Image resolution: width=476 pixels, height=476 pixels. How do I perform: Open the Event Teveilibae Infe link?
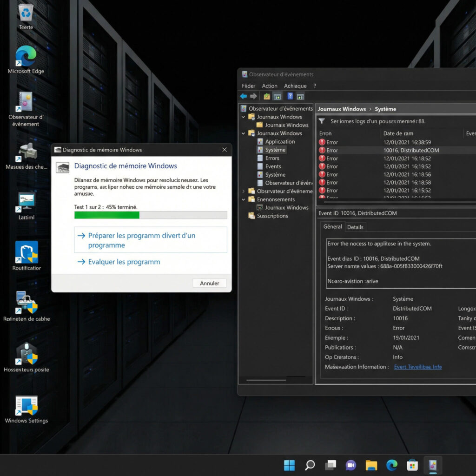pyautogui.click(x=417, y=367)
